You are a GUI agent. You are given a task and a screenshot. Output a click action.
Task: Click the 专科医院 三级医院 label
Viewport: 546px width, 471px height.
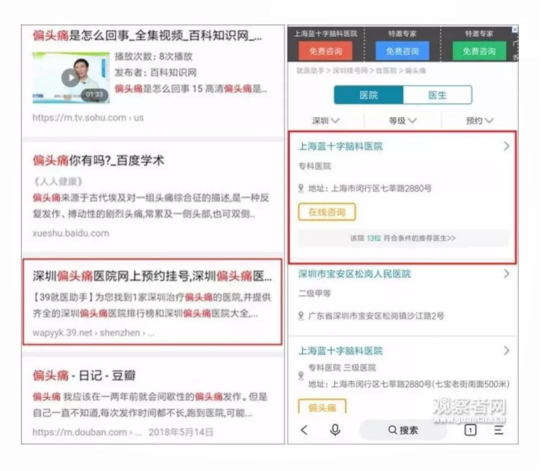pyautogui.click(x=342, y=368)
